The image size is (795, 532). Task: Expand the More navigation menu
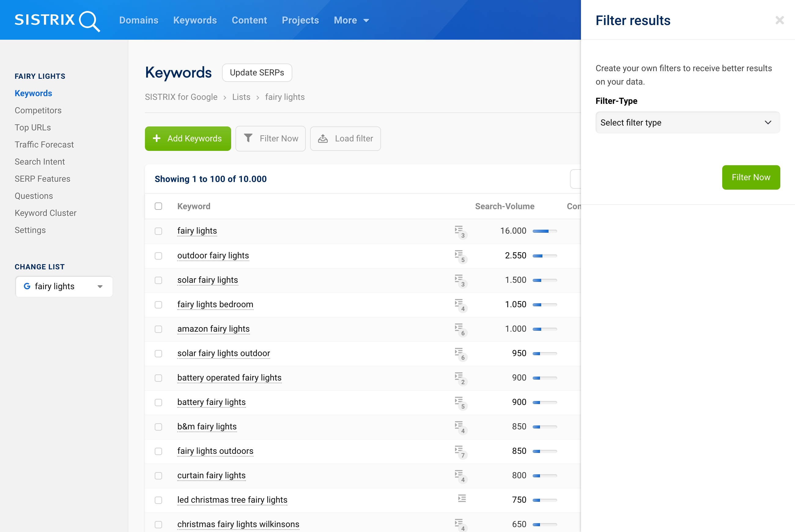350,20
